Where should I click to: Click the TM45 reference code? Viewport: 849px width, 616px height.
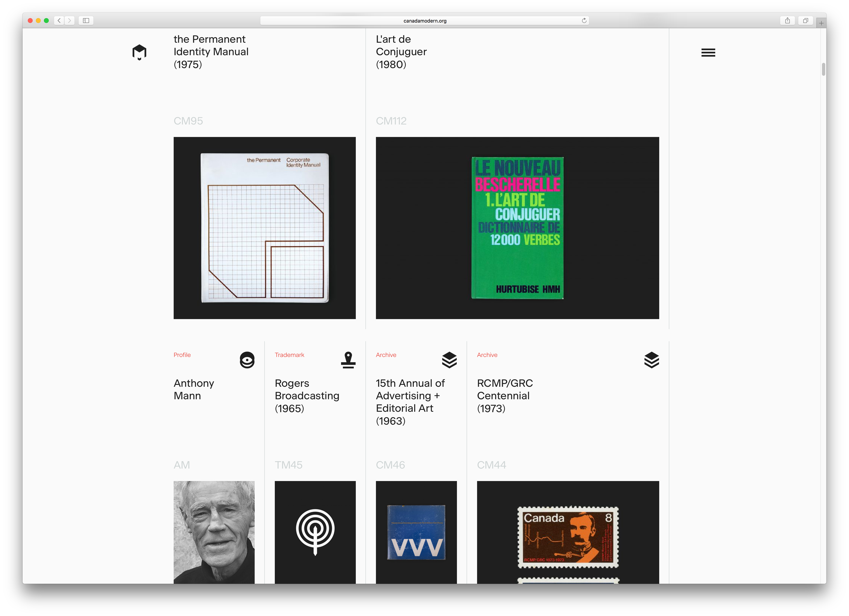[x=289, y=465]
